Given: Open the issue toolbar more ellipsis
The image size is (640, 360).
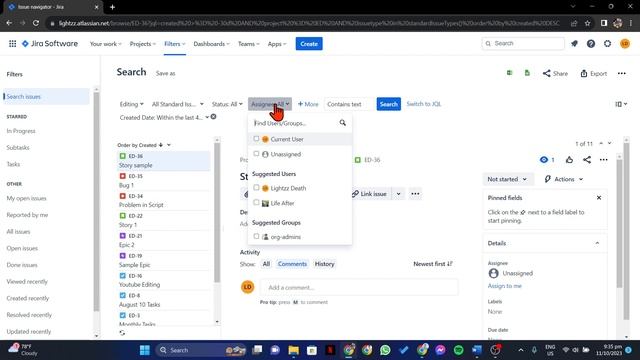Looking at the screenshot, I should coord(415,194).
